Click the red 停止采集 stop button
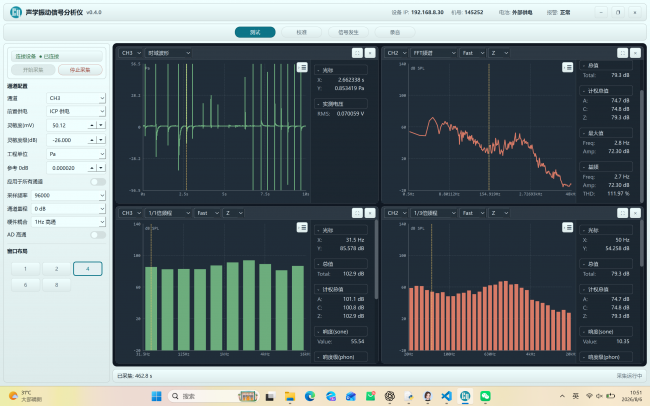This screenshot has height=406, width=650. pos(80,70)
